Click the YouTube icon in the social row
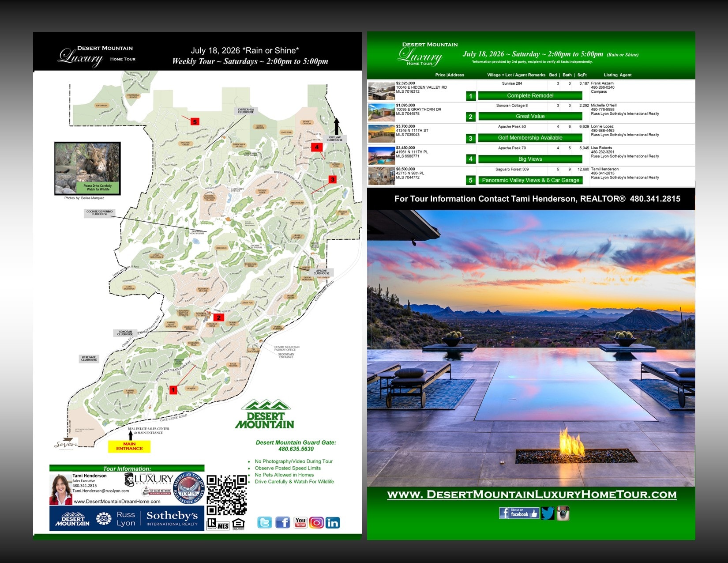The width and height of the screenshot is (728, 563). (x=300, y=523)
